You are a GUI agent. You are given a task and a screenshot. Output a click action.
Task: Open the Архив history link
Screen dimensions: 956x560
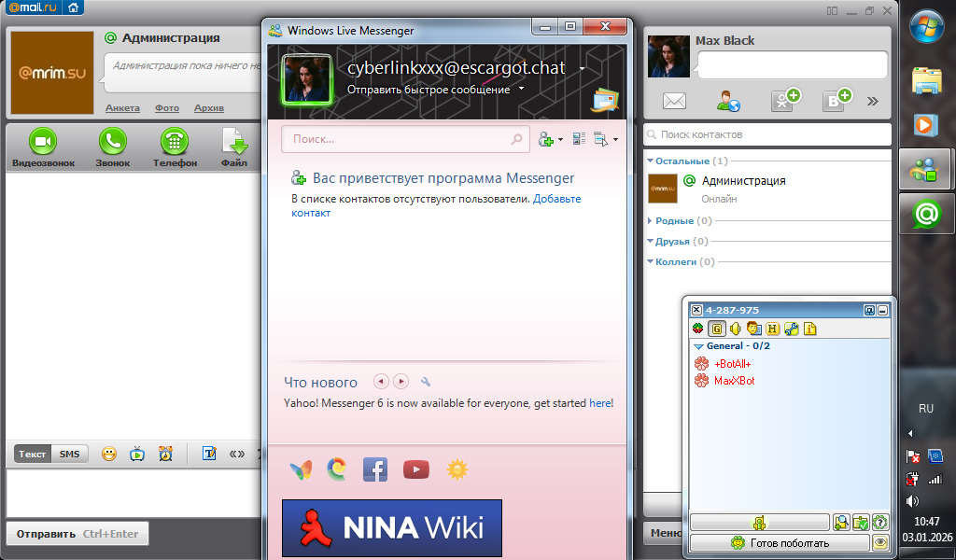point(209,108)
